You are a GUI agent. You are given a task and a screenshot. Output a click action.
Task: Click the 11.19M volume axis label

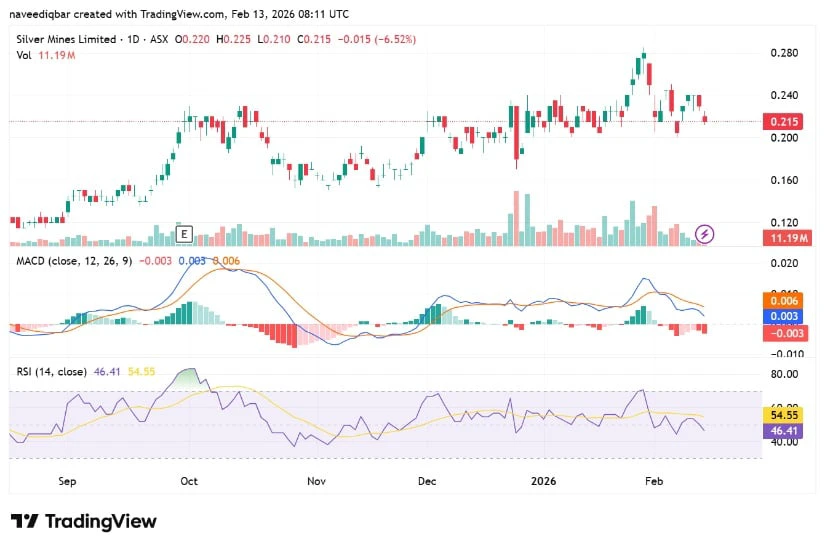click(x=787, y=238)
